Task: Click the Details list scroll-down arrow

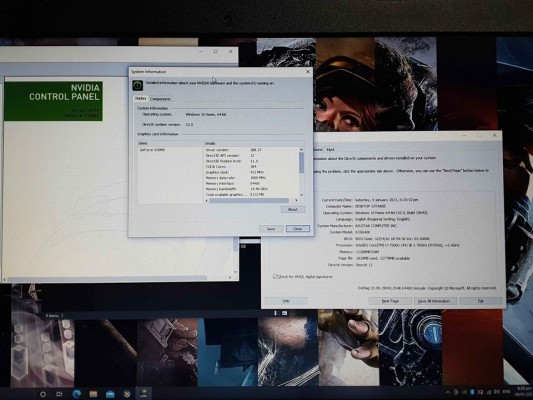Action: [x=301, y=195]
